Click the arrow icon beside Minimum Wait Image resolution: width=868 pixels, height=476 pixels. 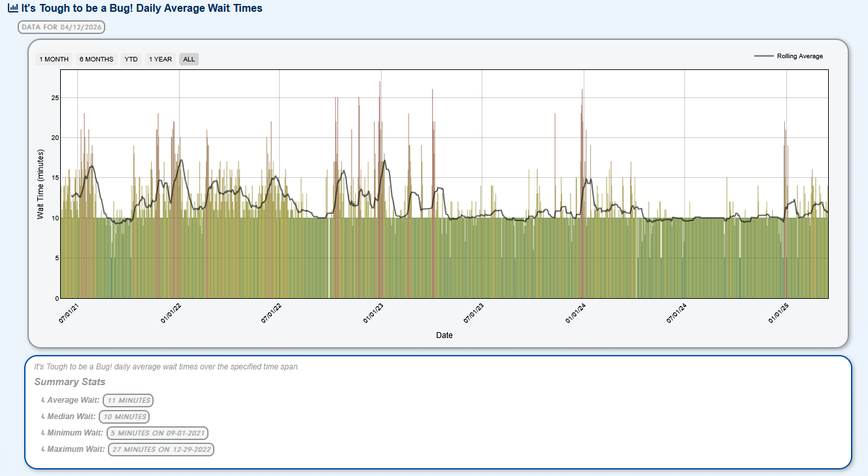pos(42,433)
